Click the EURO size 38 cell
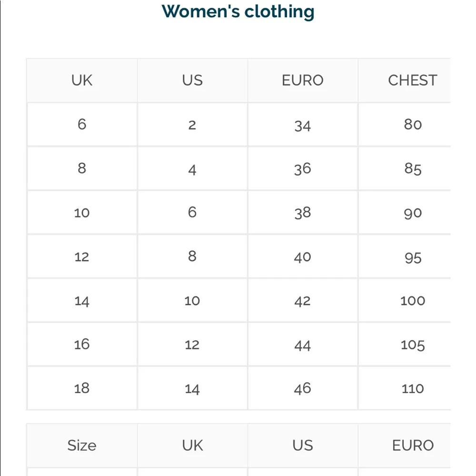The image size is (476, 476). tap(302, 213)
